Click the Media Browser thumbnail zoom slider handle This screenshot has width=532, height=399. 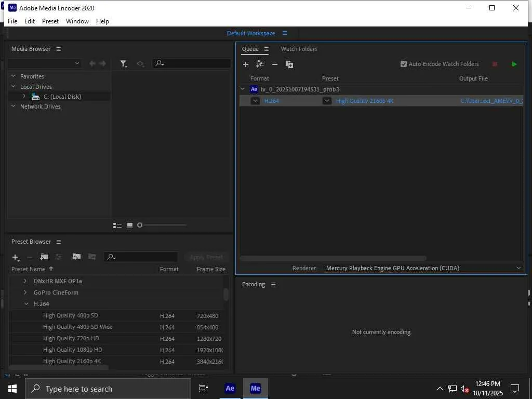tap(139, 225)
